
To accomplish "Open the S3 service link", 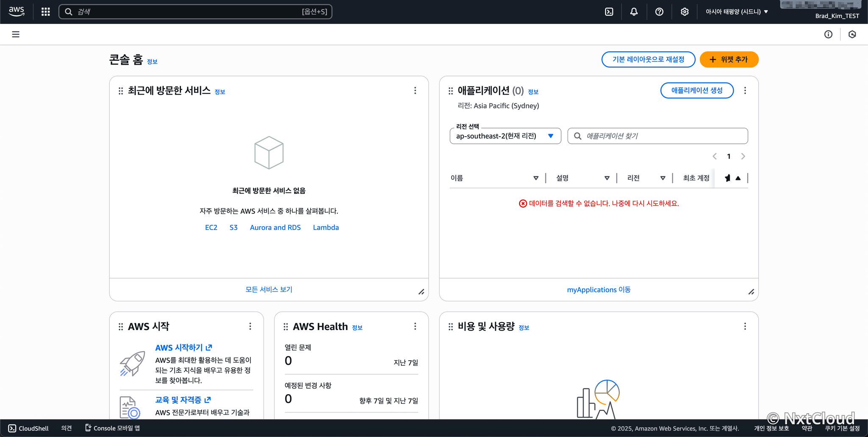I will coord(234,228).
